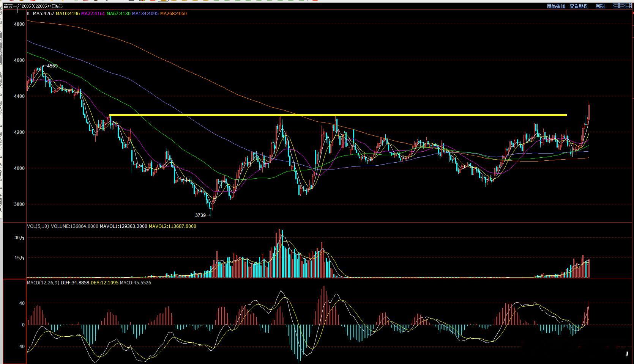Select the MA5:4267 indicator label

click(43, 14)
